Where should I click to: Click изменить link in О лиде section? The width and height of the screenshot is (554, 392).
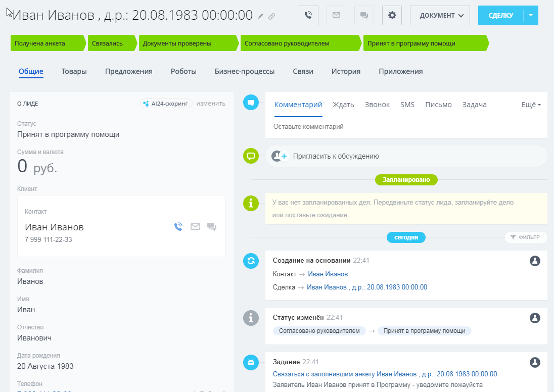click(x=211, y=104)
